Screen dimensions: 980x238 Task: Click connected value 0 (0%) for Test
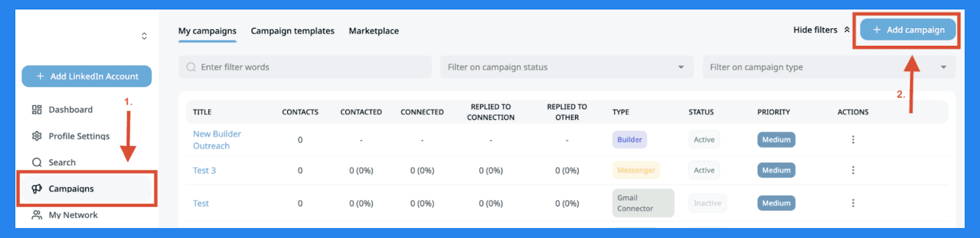[x=422, y=203]
